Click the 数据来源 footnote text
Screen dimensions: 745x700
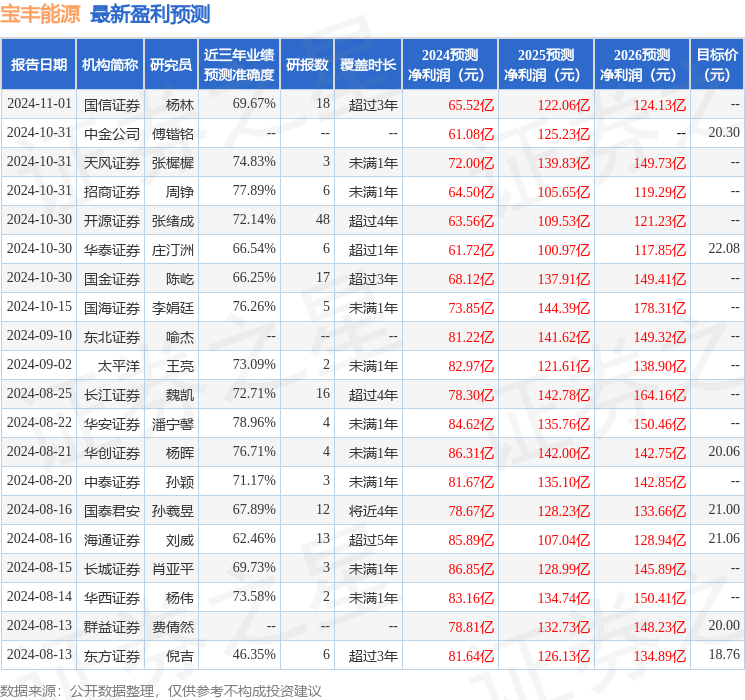pyautogui.click(x=161, y=691)
